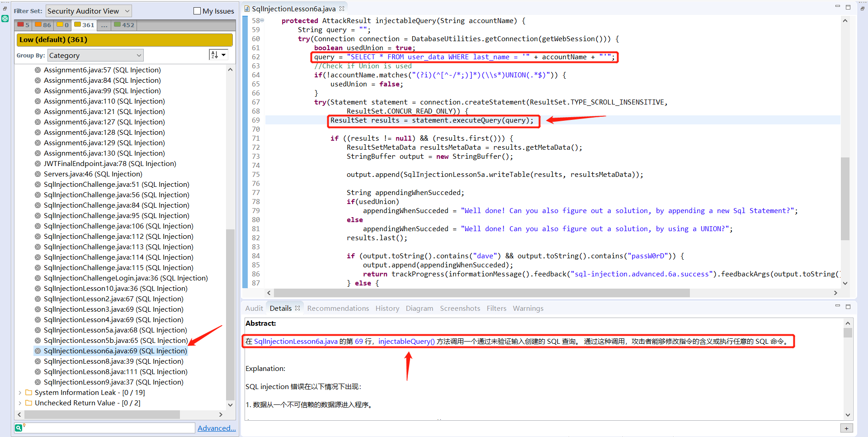Viewport: 868px width, 437px height.
Task: Enable the My Issues checkbox
Action: pos(198,11)
